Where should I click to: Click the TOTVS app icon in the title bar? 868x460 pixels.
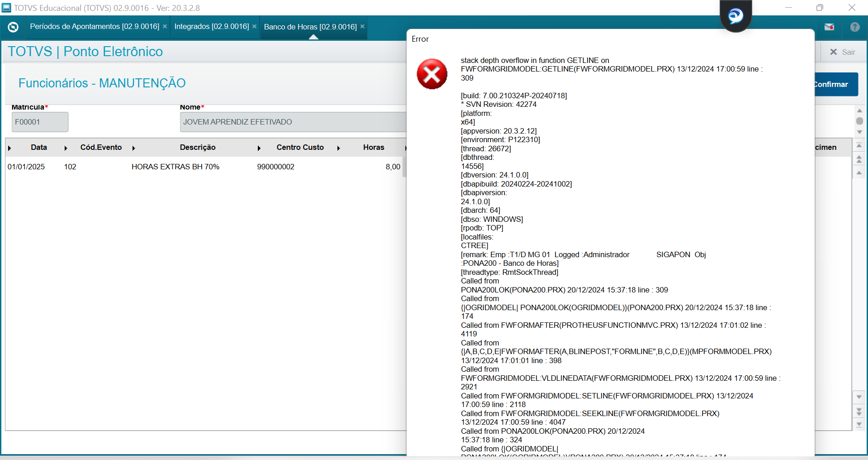(6, 8)
